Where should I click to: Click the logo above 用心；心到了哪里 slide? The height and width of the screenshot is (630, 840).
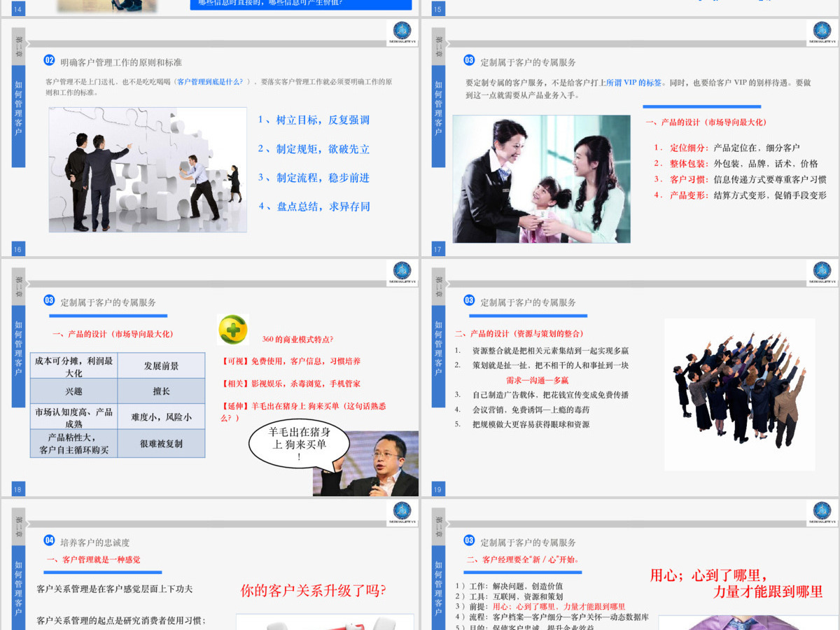coord(822,513)
